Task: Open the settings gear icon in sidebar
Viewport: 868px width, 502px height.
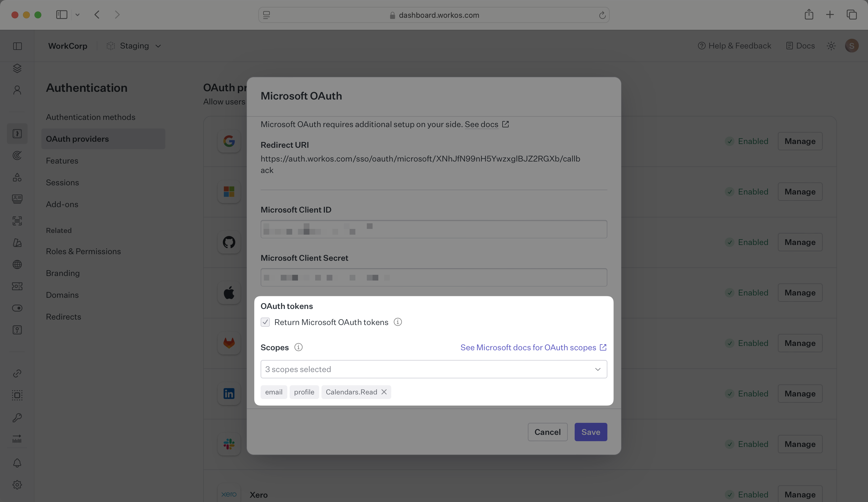Action: (x=17, y=485)
